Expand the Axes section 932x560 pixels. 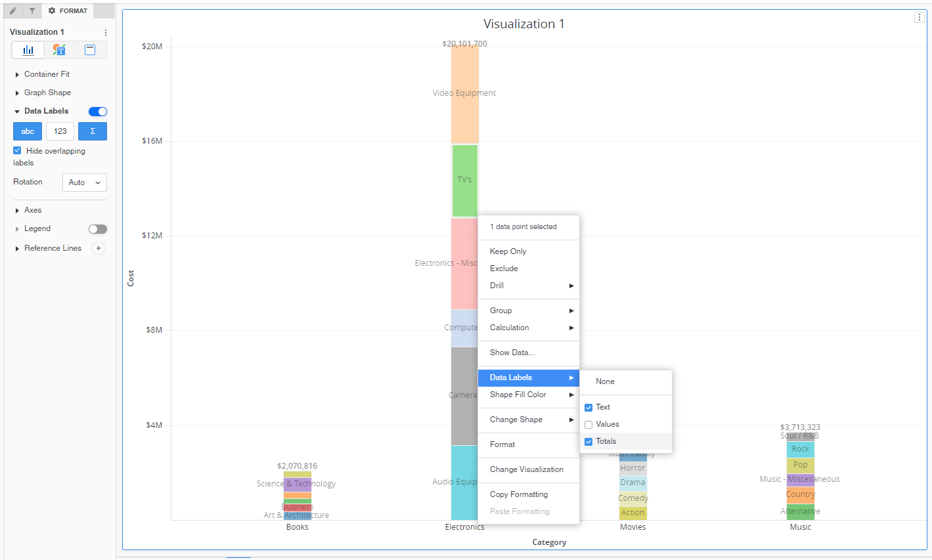point(32,210)
